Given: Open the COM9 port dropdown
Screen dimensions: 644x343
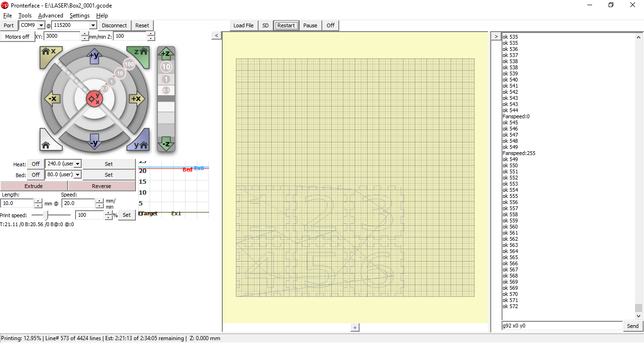Looking at the screenshot, I should [42, 25].
